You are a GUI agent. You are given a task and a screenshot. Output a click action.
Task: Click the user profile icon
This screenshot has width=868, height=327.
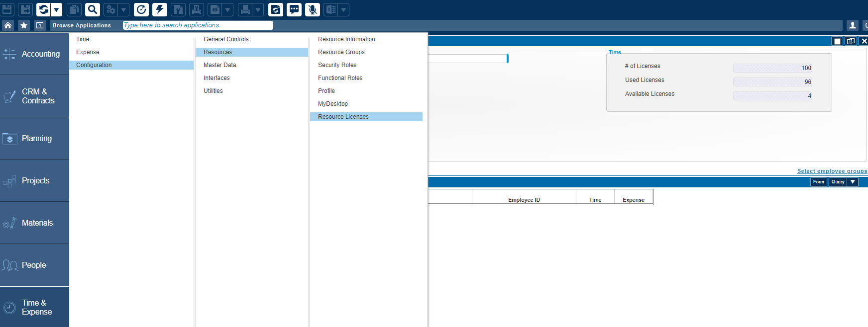(x=853, y=25)
